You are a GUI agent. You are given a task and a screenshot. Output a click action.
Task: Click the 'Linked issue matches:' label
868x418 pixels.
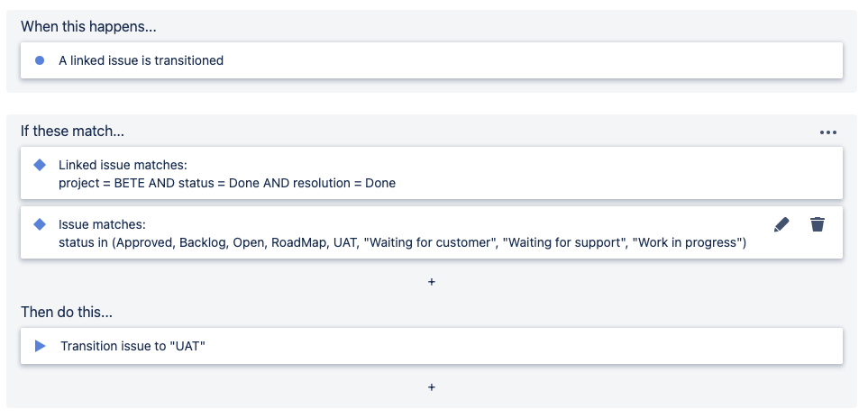click(123, 165)
